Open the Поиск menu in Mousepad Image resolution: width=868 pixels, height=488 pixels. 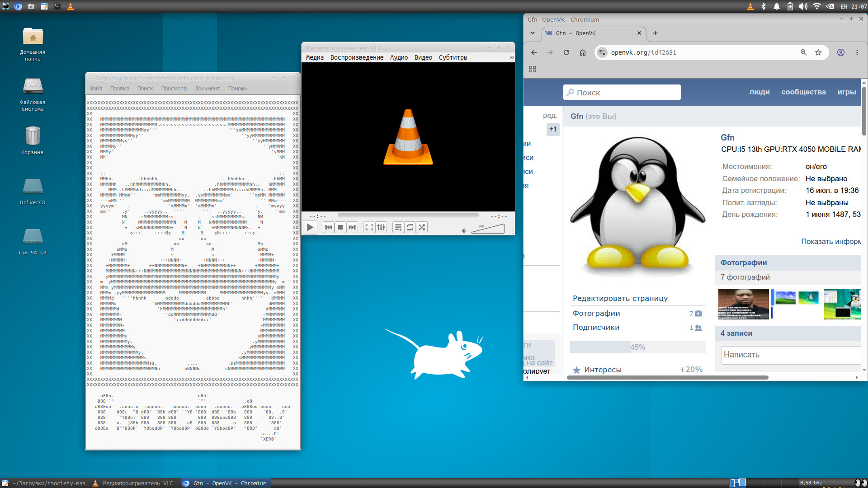click(145, 89)
